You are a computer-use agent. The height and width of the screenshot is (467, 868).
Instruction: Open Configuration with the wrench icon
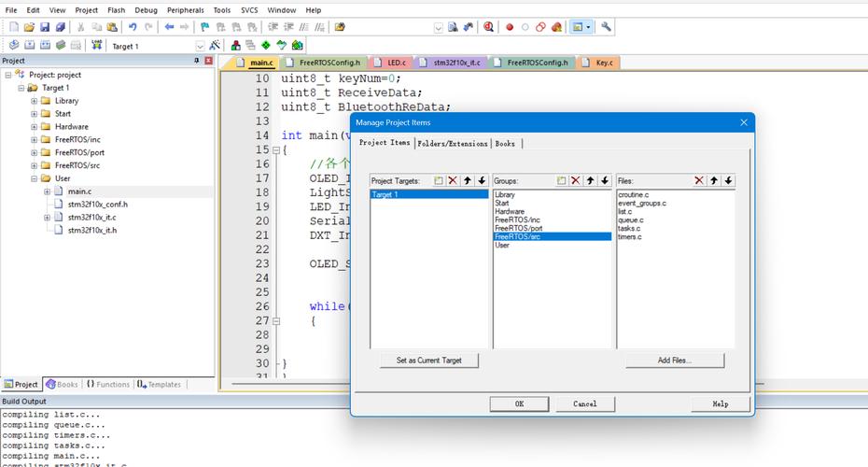(606, 26)
